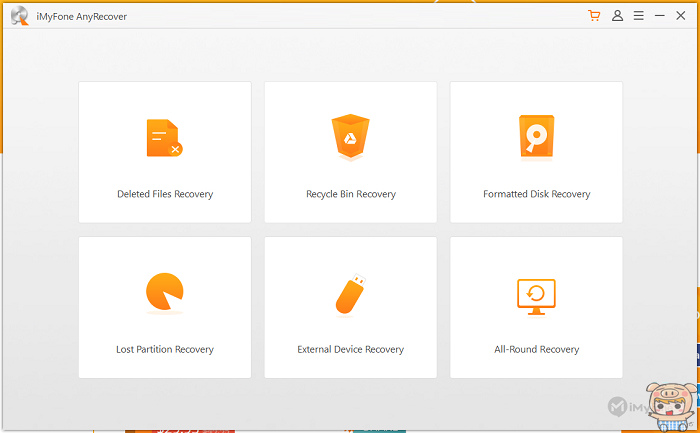Launch the All-Round Recovery monitor icon
Screen dimensions: 700x433
pos(536,295)
